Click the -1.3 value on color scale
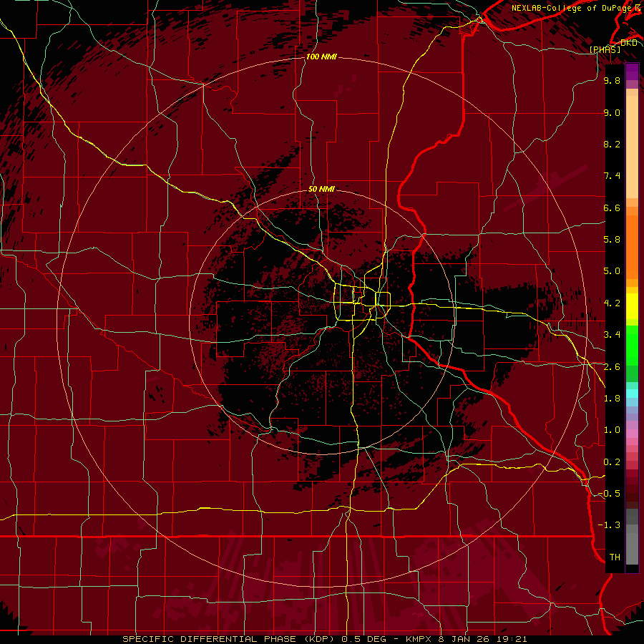 coord(609,525)
